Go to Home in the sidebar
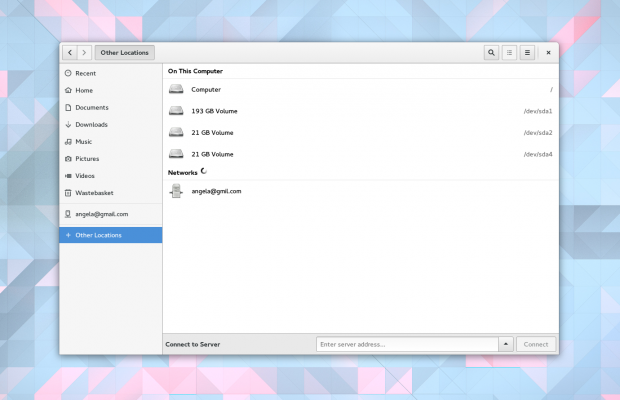The width and height of the screenshot is (620, 400). (111, 91)
